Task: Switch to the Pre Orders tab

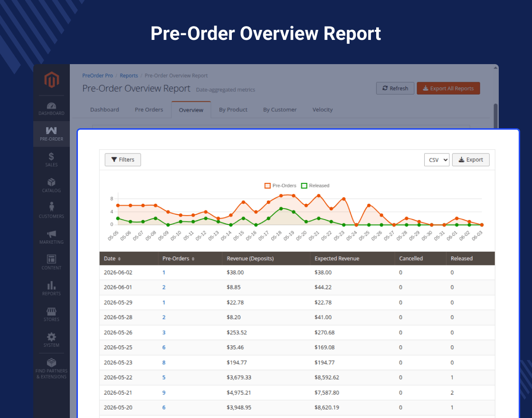Action: pos(149,110)
